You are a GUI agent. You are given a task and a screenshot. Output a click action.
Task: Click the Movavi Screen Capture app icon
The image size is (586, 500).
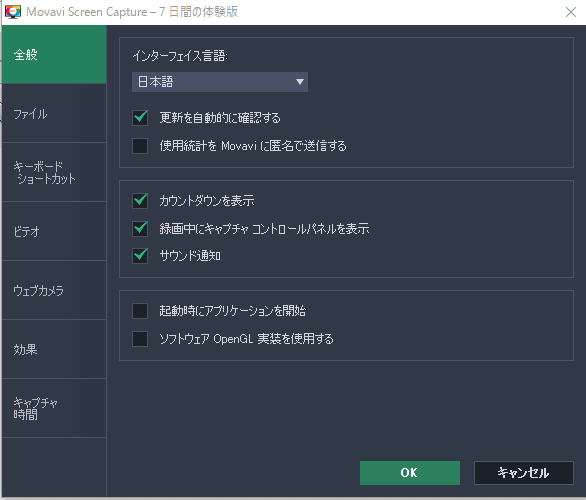click(13, 12)
